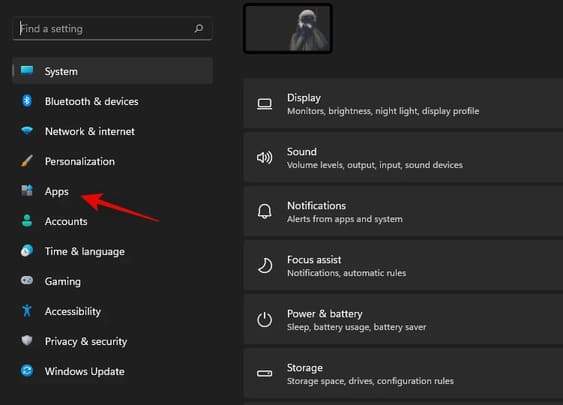Click the Storage drive icon

(265, 373)
